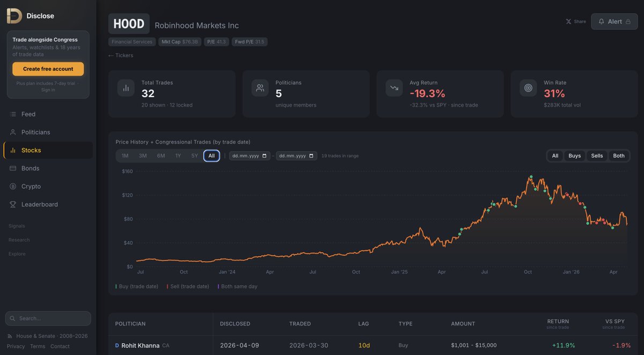Click the end date input field
This screenshot has height=355, width=644.
[297, 156]
